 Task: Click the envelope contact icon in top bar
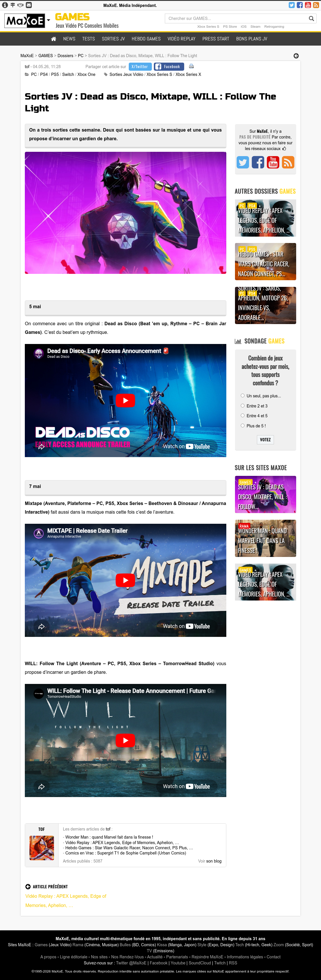[x=29, y=5]
